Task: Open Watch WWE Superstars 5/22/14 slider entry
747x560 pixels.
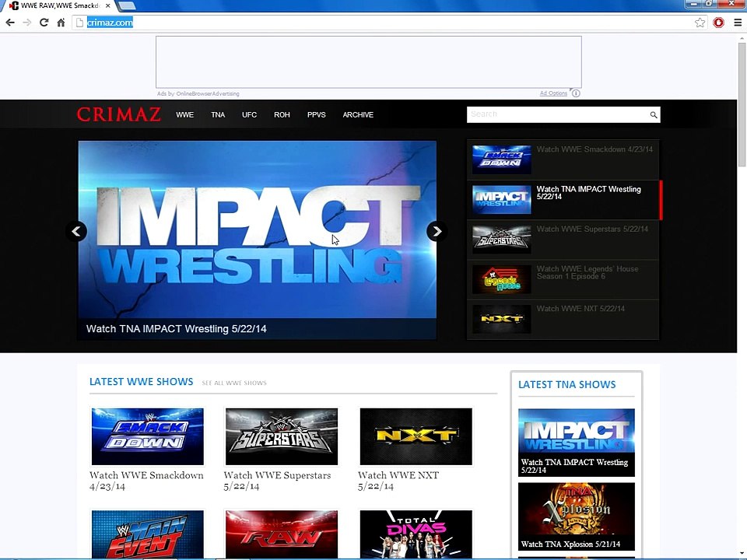Action: [x=563, y=239]
